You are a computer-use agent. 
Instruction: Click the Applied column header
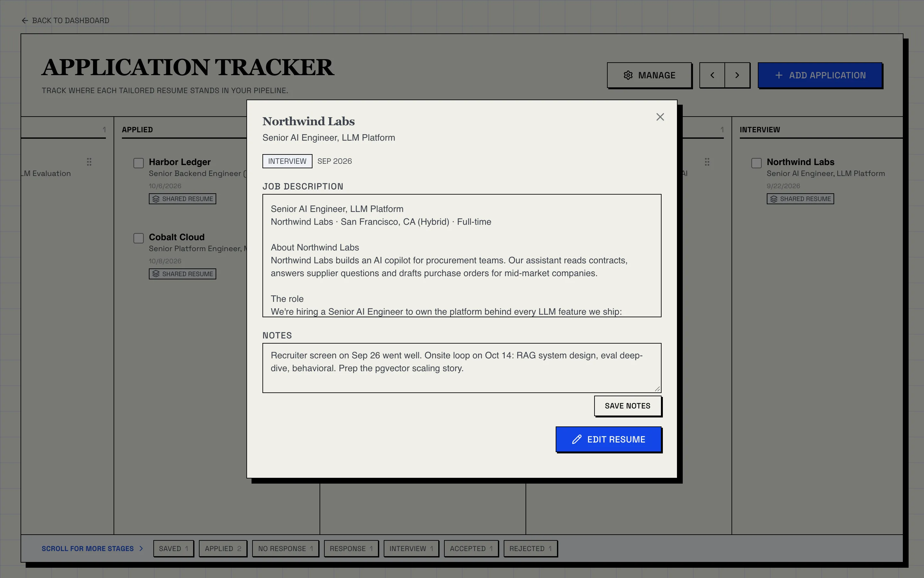(137, 130)
